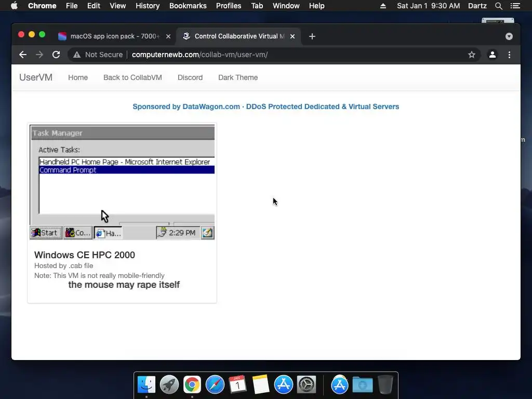This screenshot has height=399, width=532.
Task: Click the Dartz user name
Action: point(477,6)
